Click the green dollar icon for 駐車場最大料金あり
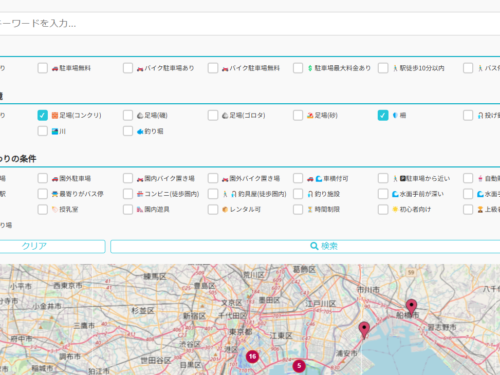Image resolution: width=500 pixels, height=375 pixels. [x=310, y=68]
